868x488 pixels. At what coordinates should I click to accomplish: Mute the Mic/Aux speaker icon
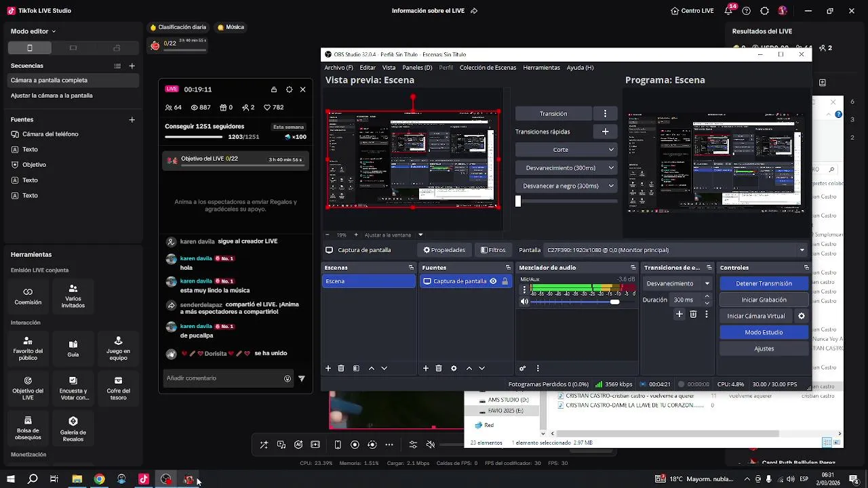coord(524,302)
